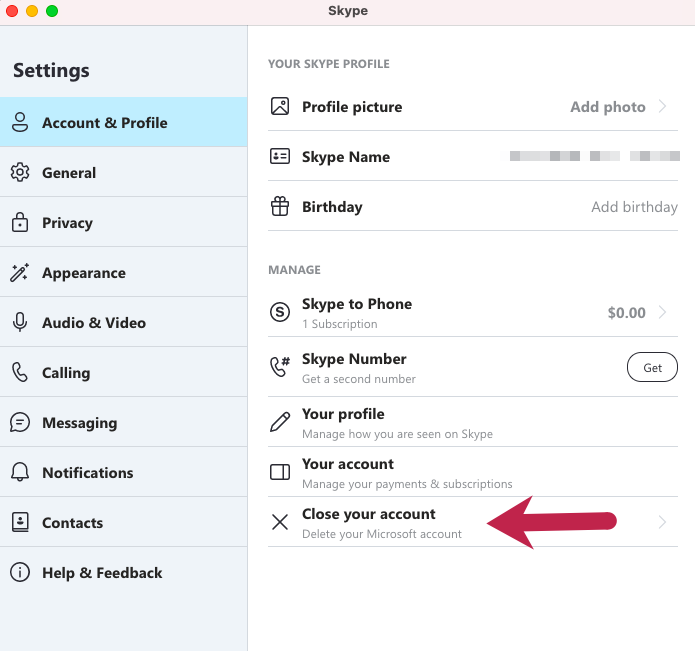The image size is (695, 651).
Task: Click the Appearance magic wand icon
Action: point(20,273)
